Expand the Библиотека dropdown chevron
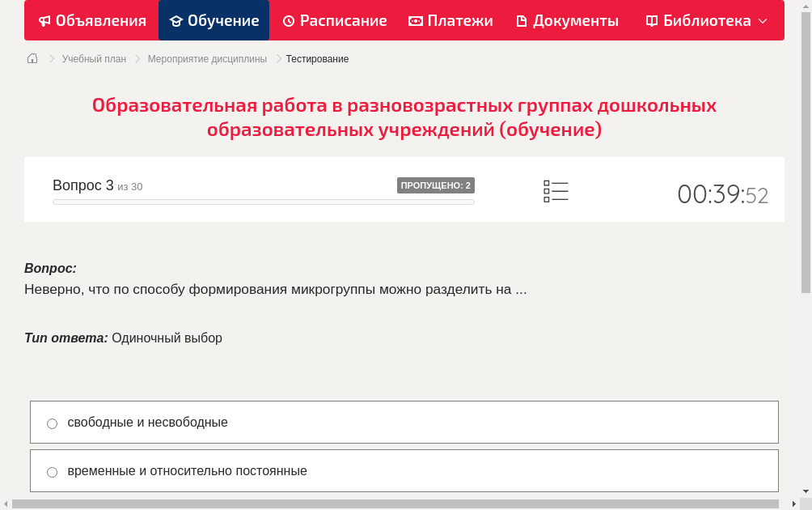 (x=763, y=20)
